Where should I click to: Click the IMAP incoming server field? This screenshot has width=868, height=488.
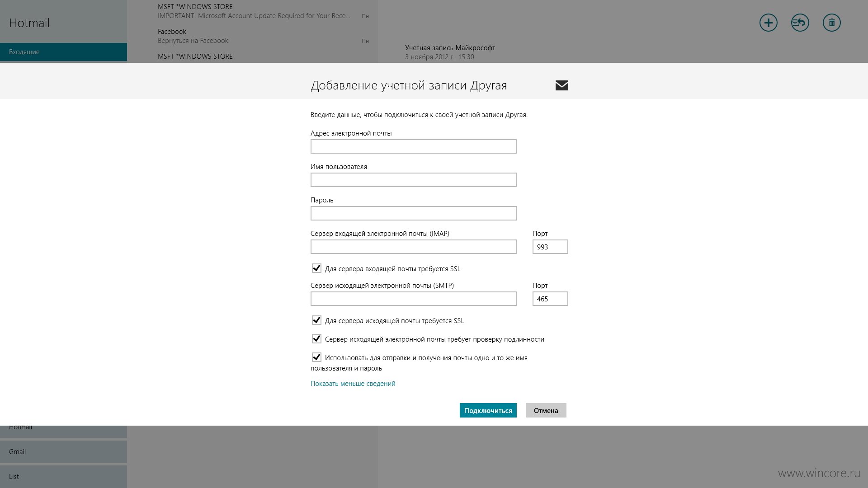(413, 247)
